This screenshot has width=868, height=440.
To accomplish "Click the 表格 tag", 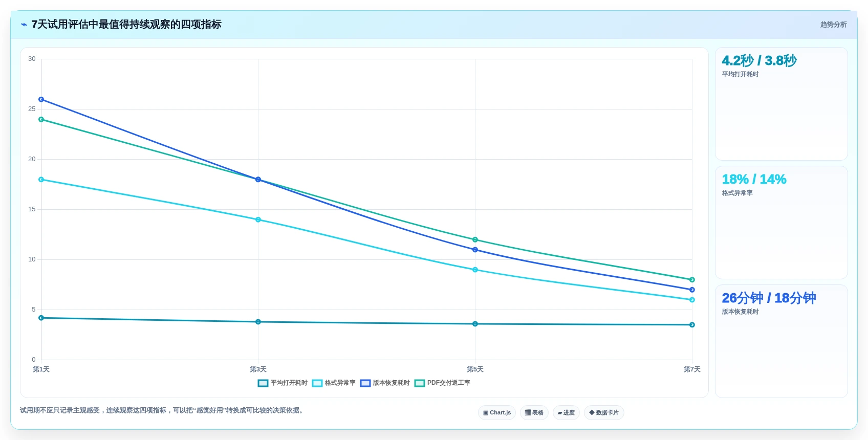I will click(534, 413).
